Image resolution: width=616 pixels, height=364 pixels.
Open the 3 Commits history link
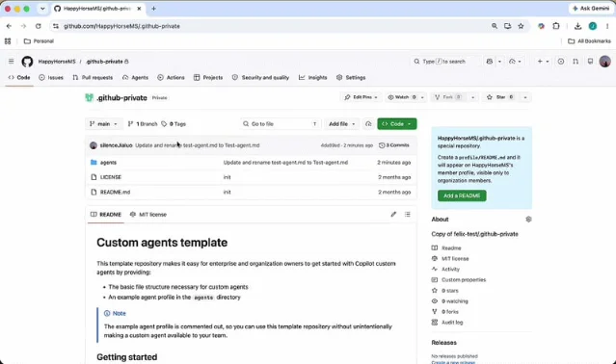pos(393,145)
